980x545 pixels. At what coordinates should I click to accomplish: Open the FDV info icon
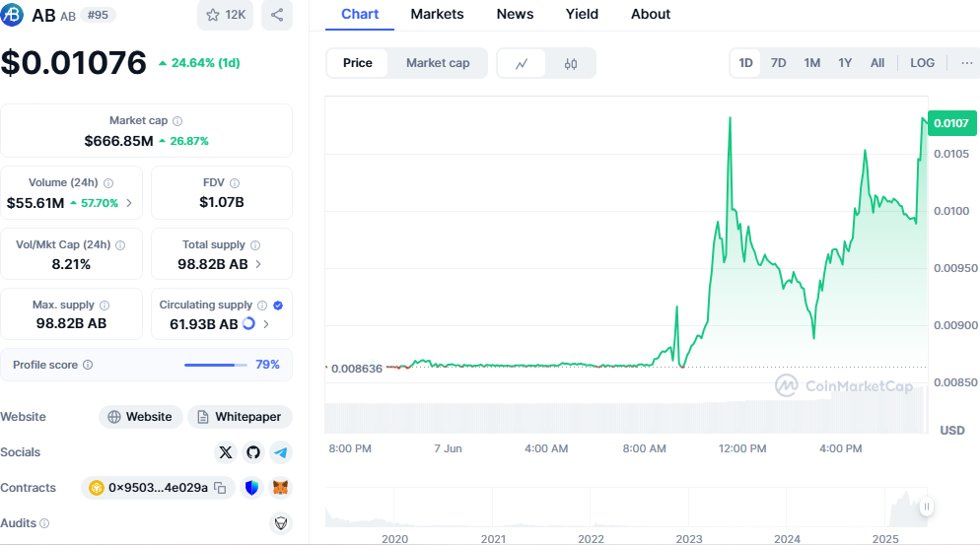click(x=235, y=183)
